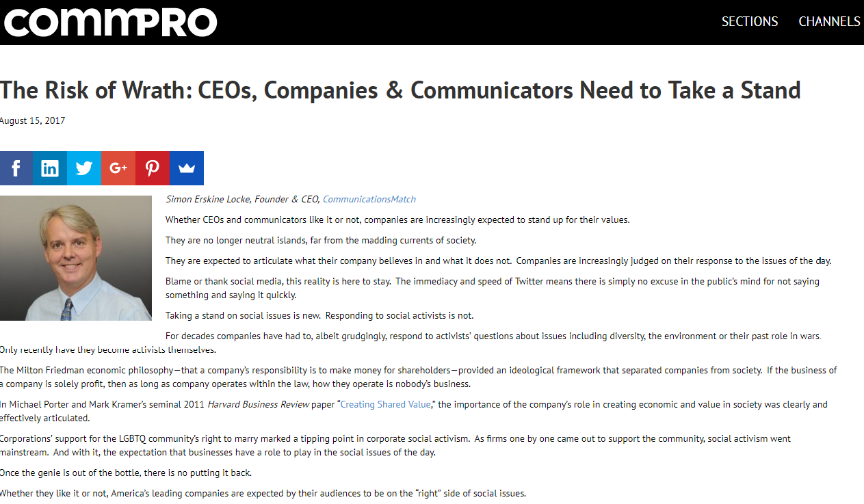Click 'They are no longer neutral islands' line

point(321,240)
